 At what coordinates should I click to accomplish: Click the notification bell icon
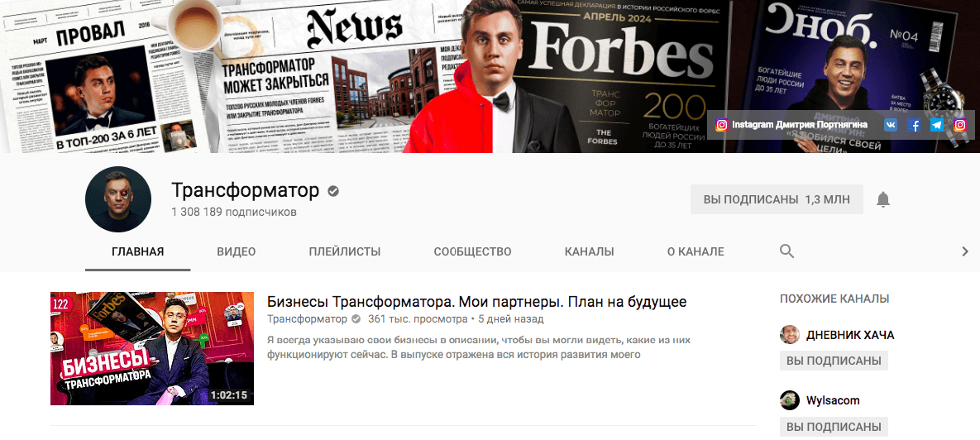(882, 199)
